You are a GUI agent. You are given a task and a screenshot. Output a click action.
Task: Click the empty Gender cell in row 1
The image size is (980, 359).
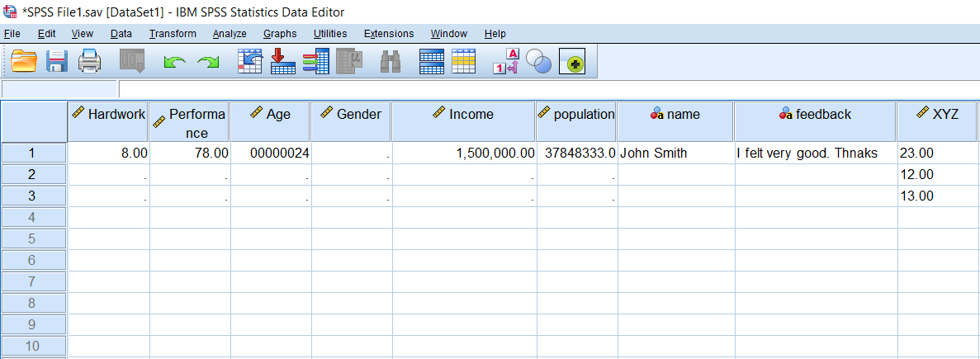point(351,153)
